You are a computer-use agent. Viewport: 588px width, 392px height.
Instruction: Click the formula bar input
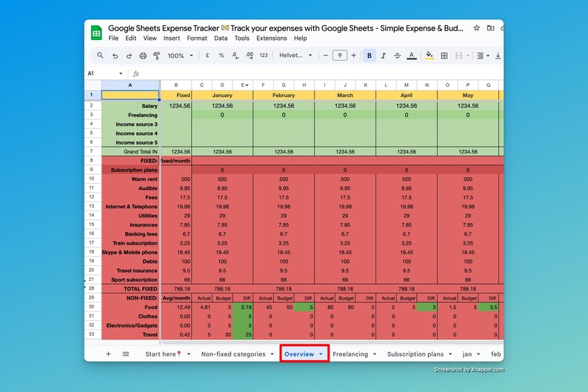(x=322, y=73)
